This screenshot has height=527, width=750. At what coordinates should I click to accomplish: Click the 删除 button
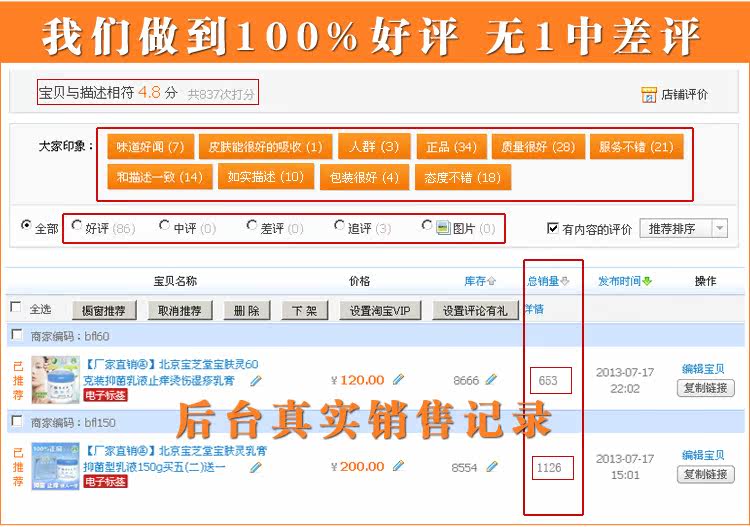click(x=247, y=310)
